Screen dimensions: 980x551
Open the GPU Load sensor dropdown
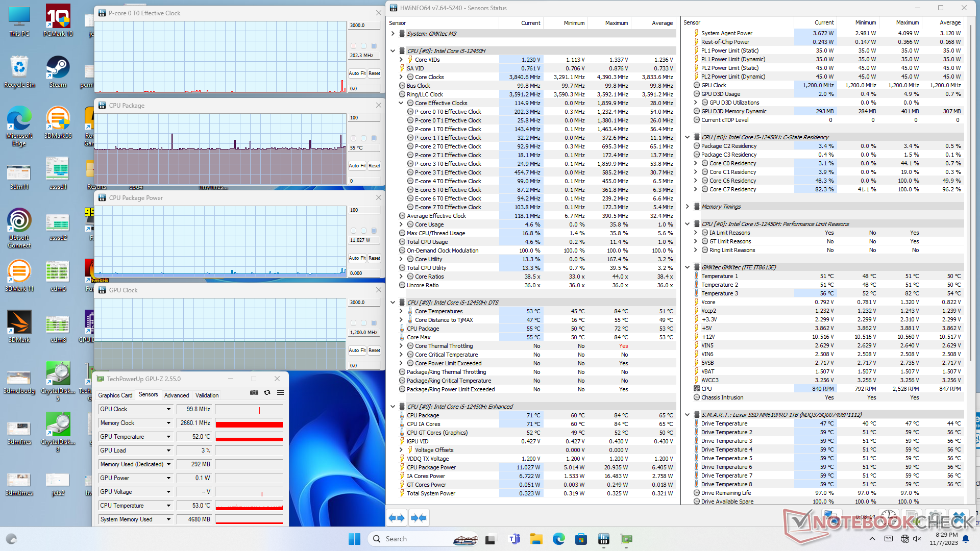[168, 450]
